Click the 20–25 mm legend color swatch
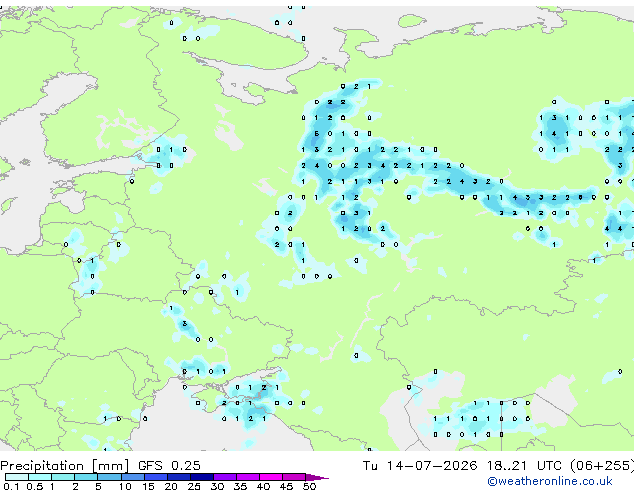 click(179, 477)
